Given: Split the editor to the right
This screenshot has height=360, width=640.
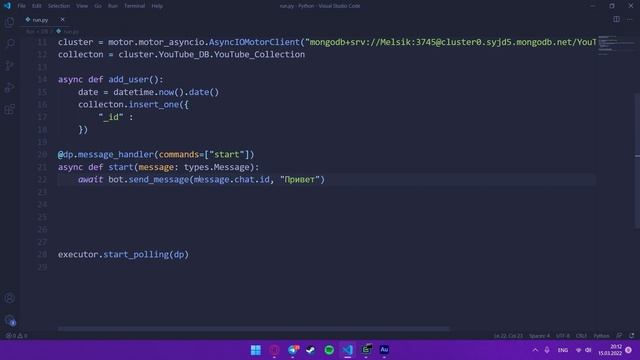Looking at the screenshot, I should point(616,19).
